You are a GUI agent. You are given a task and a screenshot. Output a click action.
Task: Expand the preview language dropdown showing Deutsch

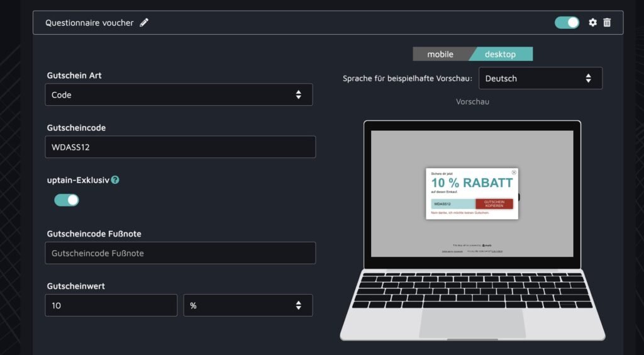(540, 79)
